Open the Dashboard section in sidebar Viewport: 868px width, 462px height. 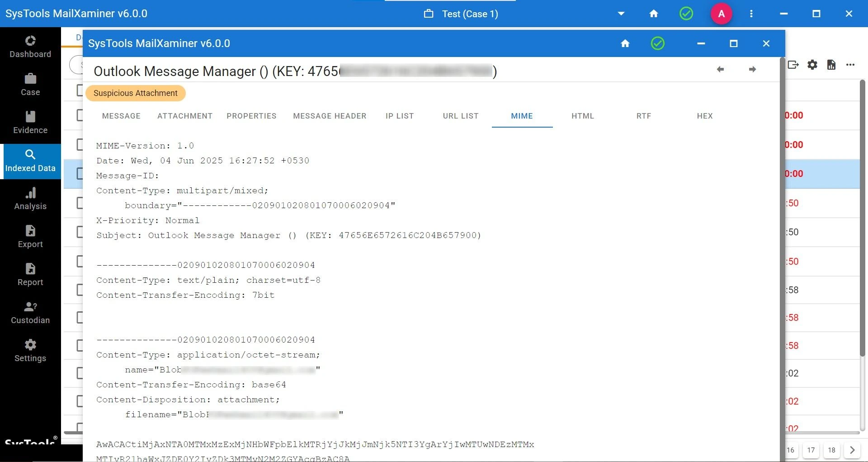[x=30, y=47]
